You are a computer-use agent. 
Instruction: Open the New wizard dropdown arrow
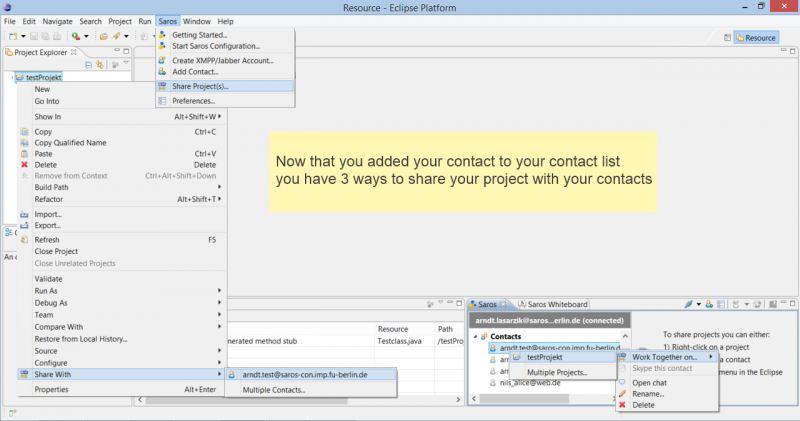(23, 36)
